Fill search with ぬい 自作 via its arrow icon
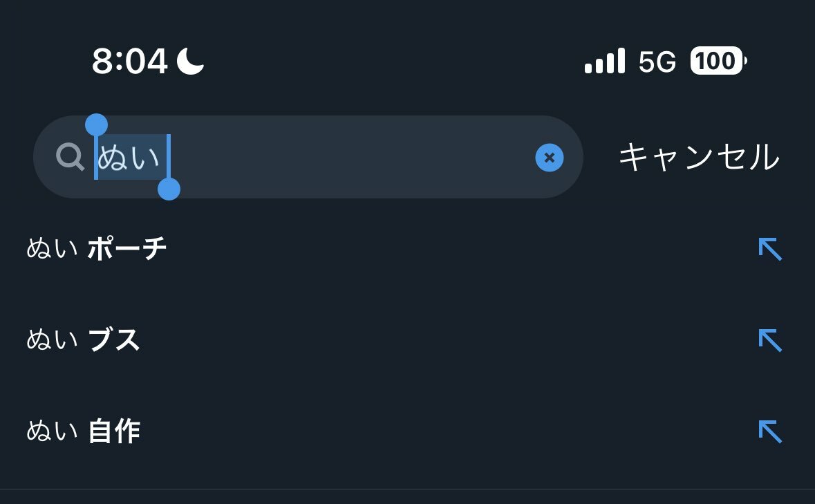Screen dimensions: 815x504 (x=770, y=432)
